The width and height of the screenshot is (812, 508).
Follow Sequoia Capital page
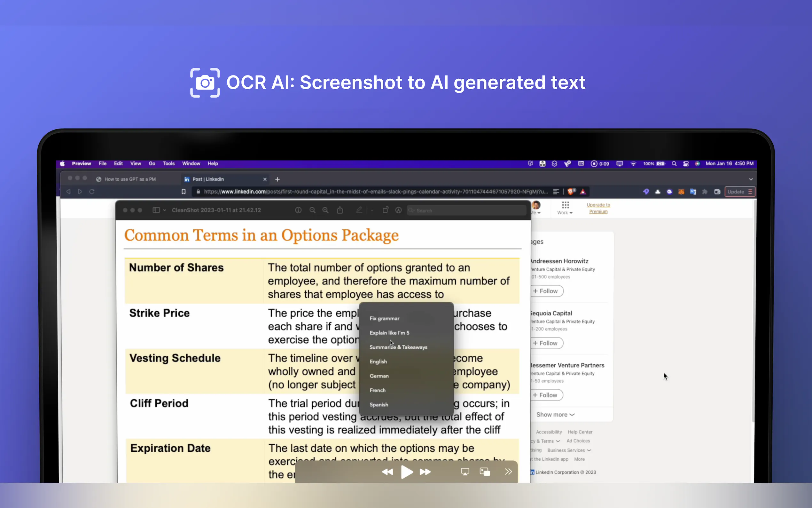[x=545, y=343]
